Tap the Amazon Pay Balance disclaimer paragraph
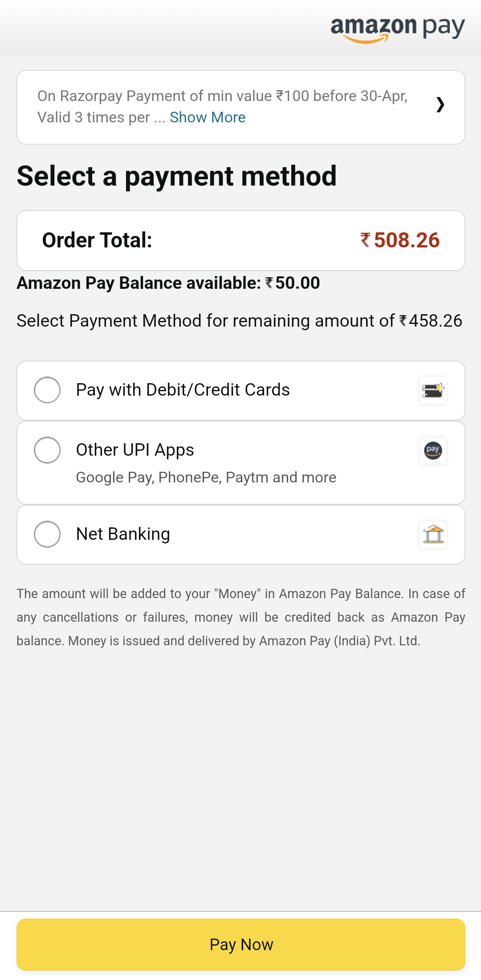 tap(240, 617)
